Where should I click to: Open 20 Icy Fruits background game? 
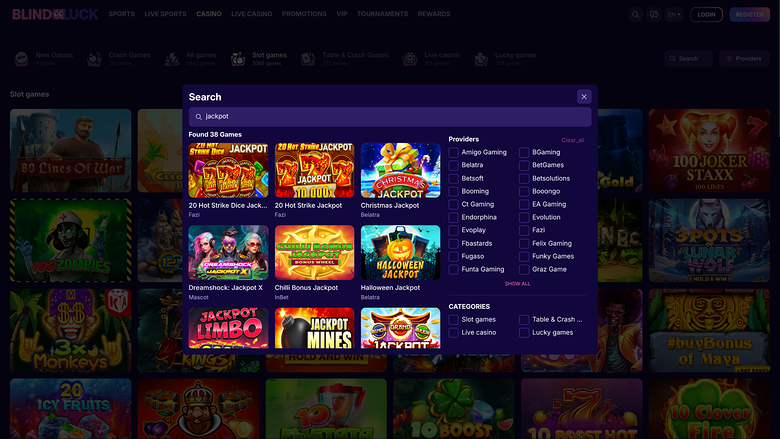[x=71, y=409]
